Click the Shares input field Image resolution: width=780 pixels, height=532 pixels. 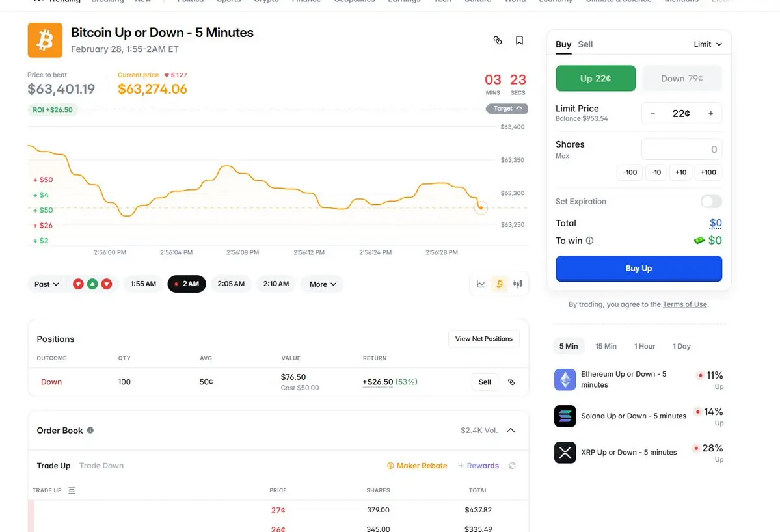click(x=681, y=150)
